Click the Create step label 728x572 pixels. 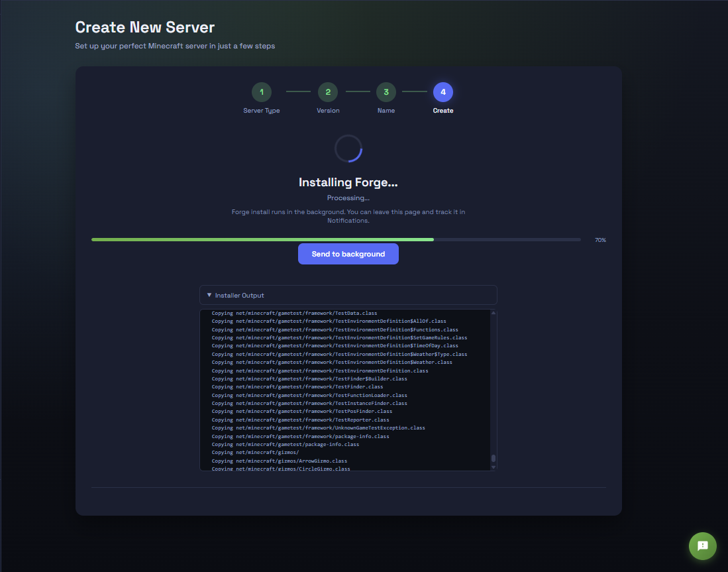(443, 110)
